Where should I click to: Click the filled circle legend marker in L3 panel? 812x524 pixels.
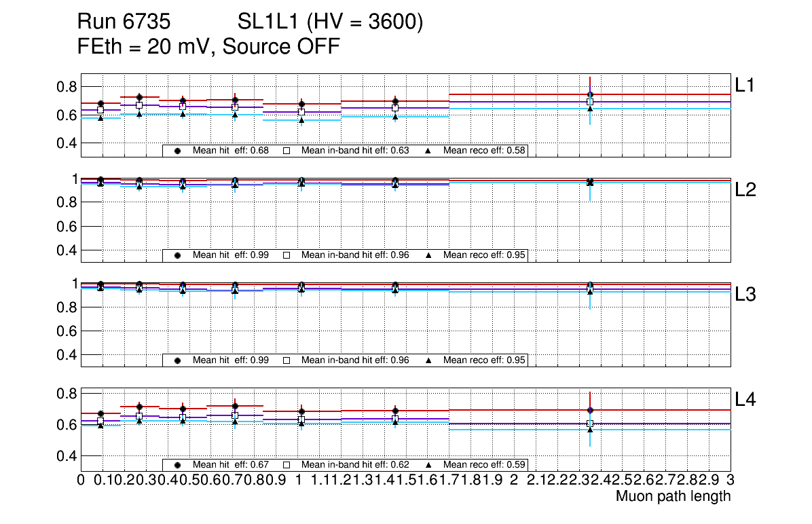click(177, 360)
